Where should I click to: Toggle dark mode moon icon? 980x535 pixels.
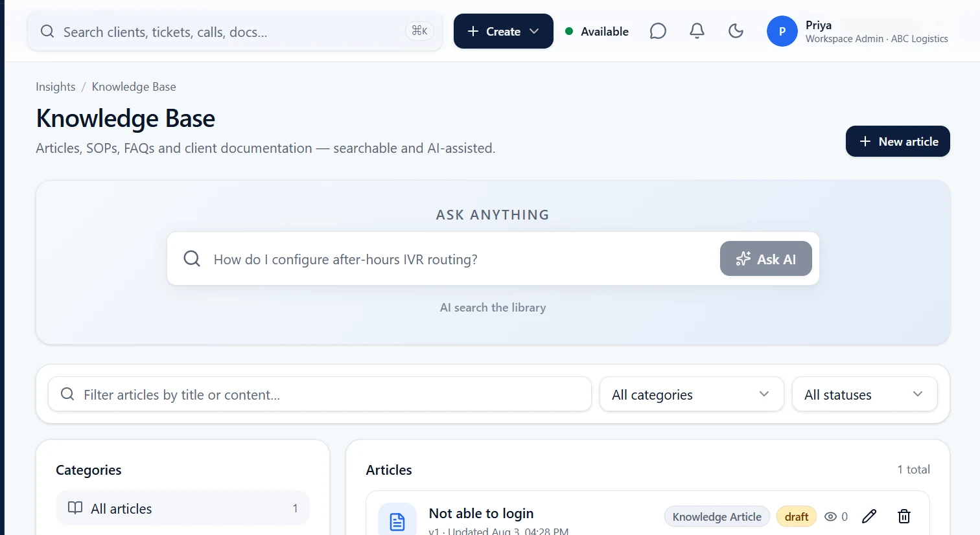point(736,31)
